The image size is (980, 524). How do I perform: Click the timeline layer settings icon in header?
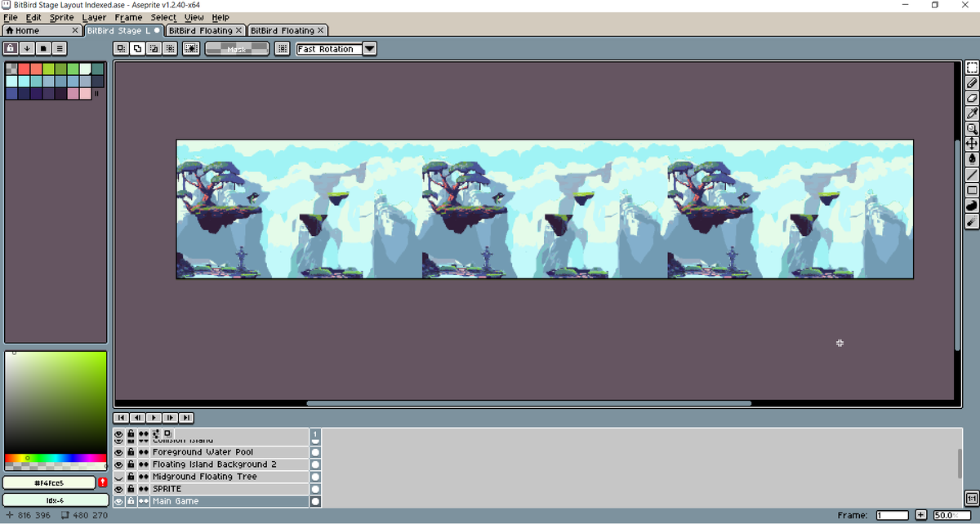click(156, 433)
